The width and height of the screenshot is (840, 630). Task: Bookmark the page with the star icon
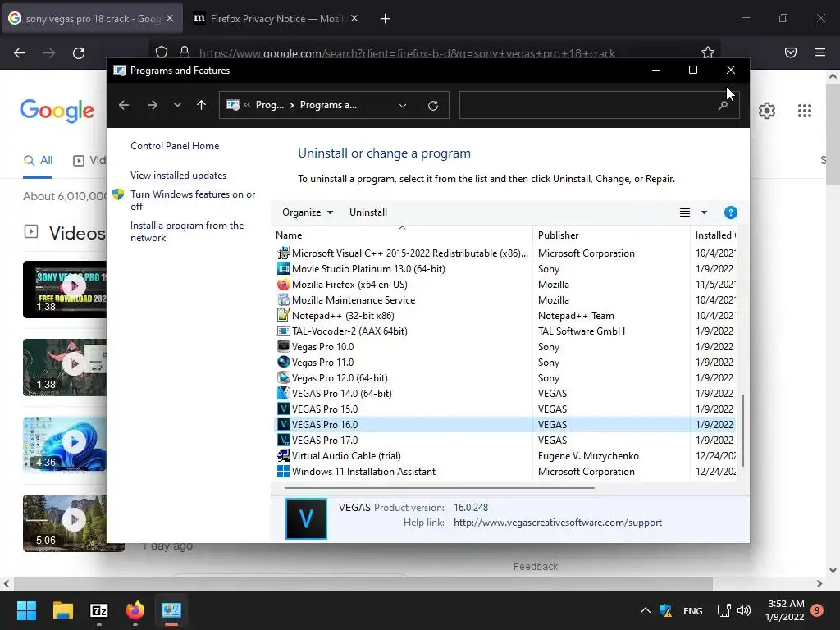pos(708,52)
